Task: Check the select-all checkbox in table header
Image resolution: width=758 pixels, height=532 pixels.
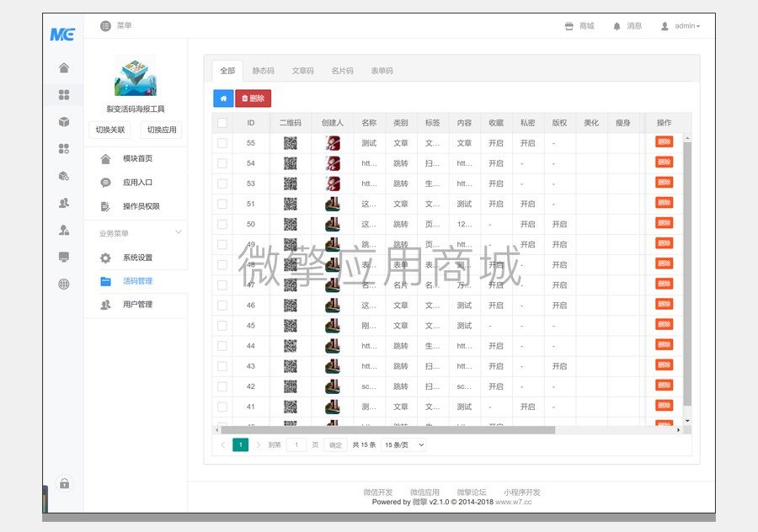Action: point(222,123)
